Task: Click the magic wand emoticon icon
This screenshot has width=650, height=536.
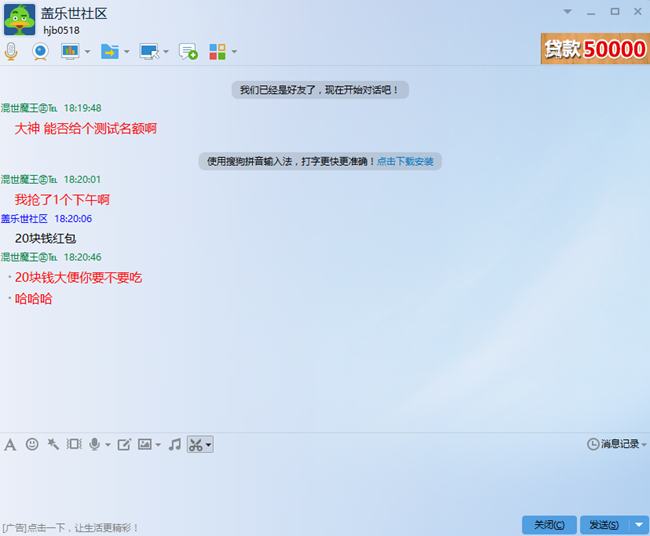Action: [53, 444]
